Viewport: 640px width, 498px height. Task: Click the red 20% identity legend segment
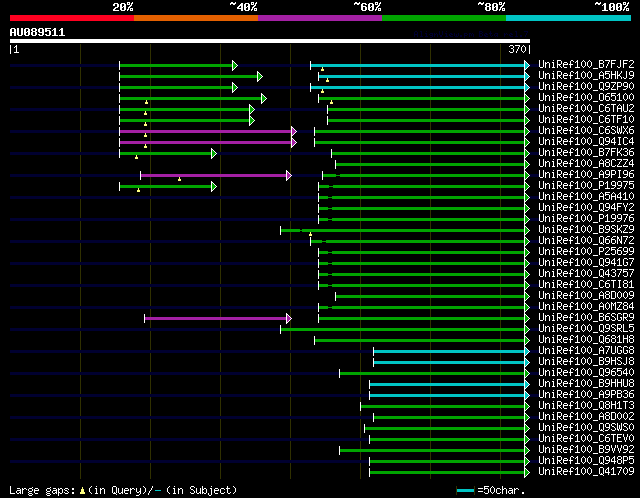72,18
